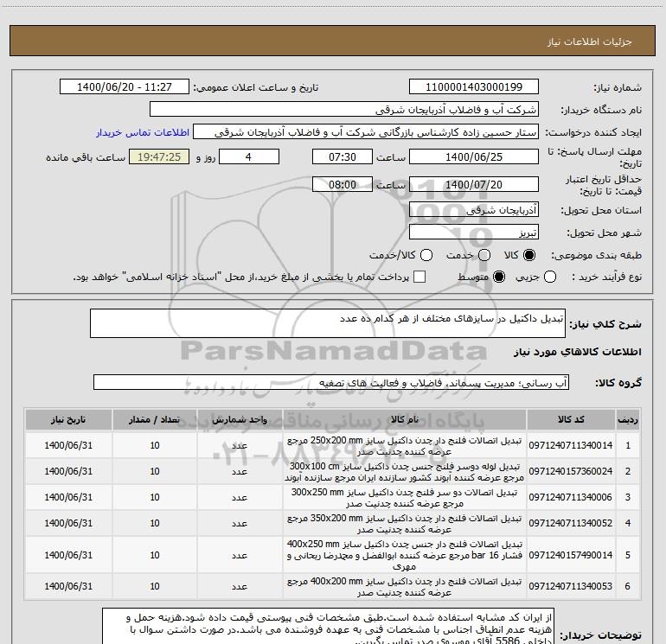Image resolution: width=666 pixels, height=644 pixels.
Task: Choose the متوسط purchase type radio
Action: point(499,277)
